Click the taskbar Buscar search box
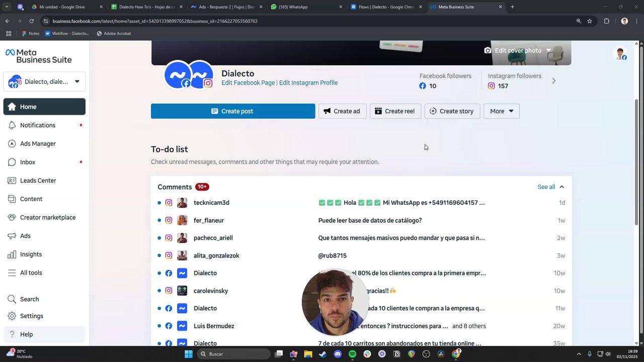This screenshot has width=644, height=362. [233, 354]
